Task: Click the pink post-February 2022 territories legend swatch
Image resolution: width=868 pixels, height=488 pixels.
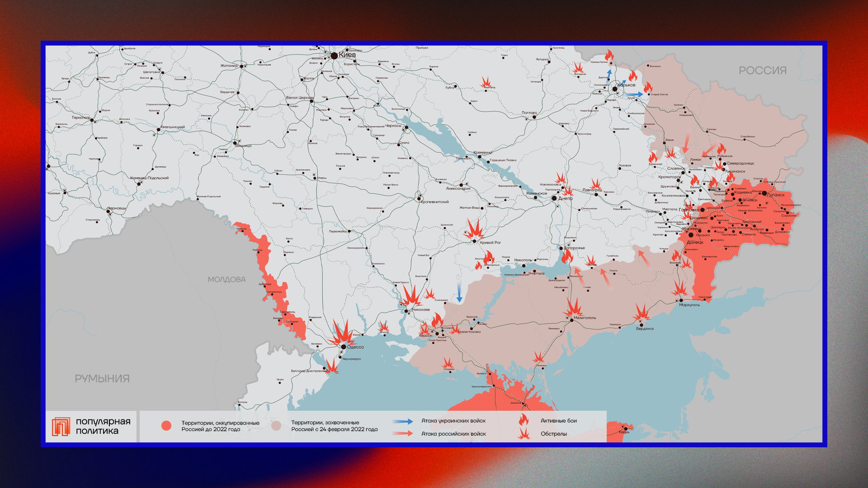Action: click(x=276, y=426)
